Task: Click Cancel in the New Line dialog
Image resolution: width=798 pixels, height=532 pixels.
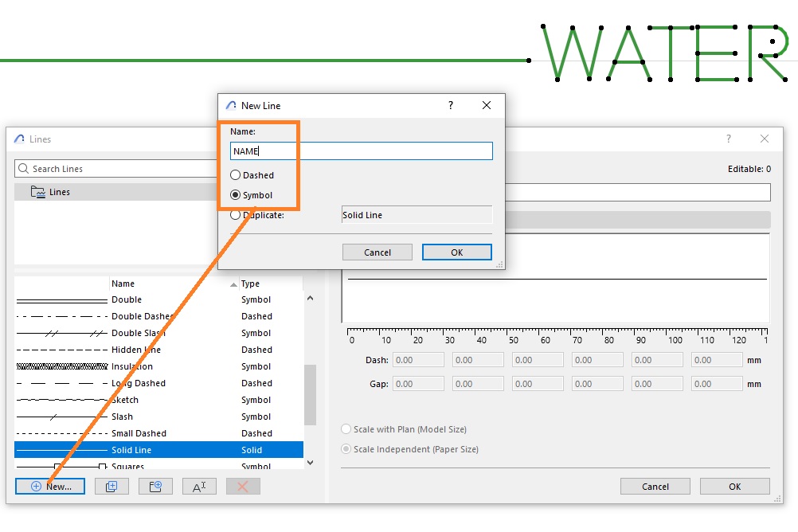Action: coord(377,252)
